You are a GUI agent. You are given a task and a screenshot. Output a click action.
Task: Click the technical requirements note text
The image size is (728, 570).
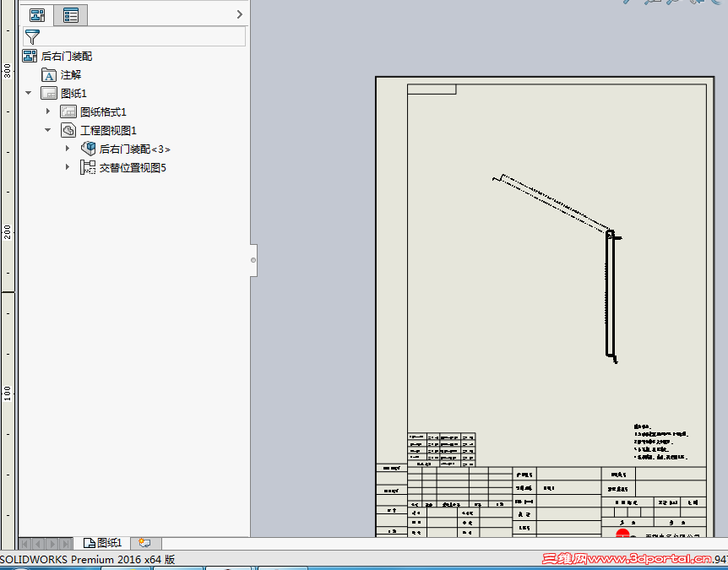click(x=661, y=442)
